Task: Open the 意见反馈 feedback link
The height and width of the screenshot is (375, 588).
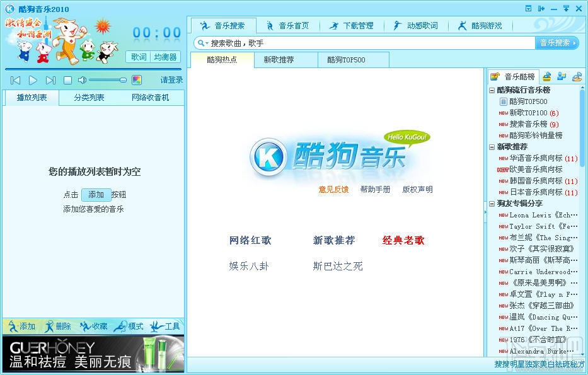Action: (x=333, y=189)
